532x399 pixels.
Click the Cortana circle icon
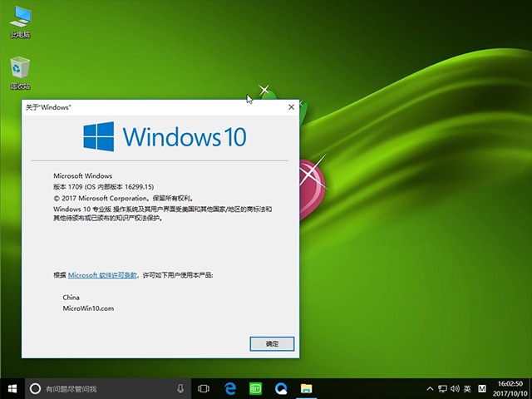coord(35,389)
